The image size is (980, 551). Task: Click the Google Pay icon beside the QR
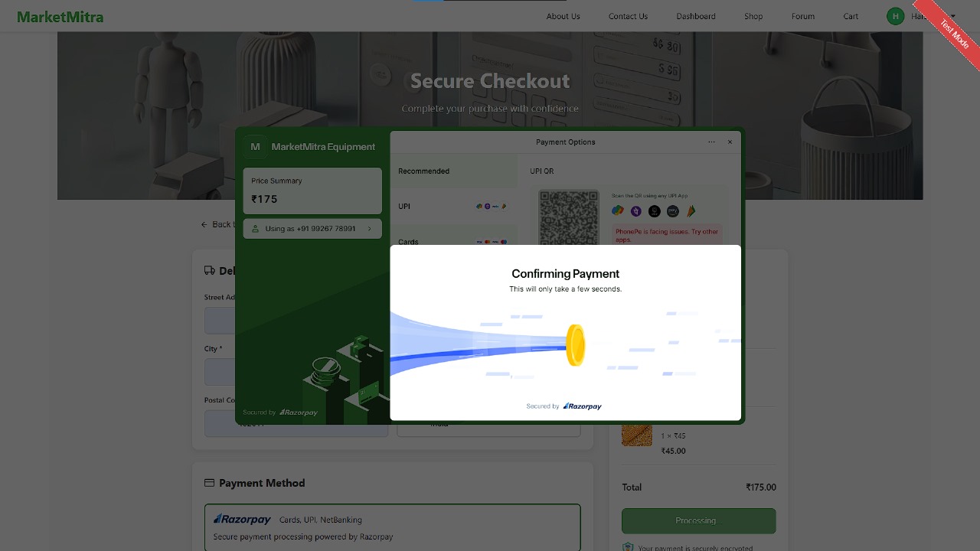[x=618, y=211]
